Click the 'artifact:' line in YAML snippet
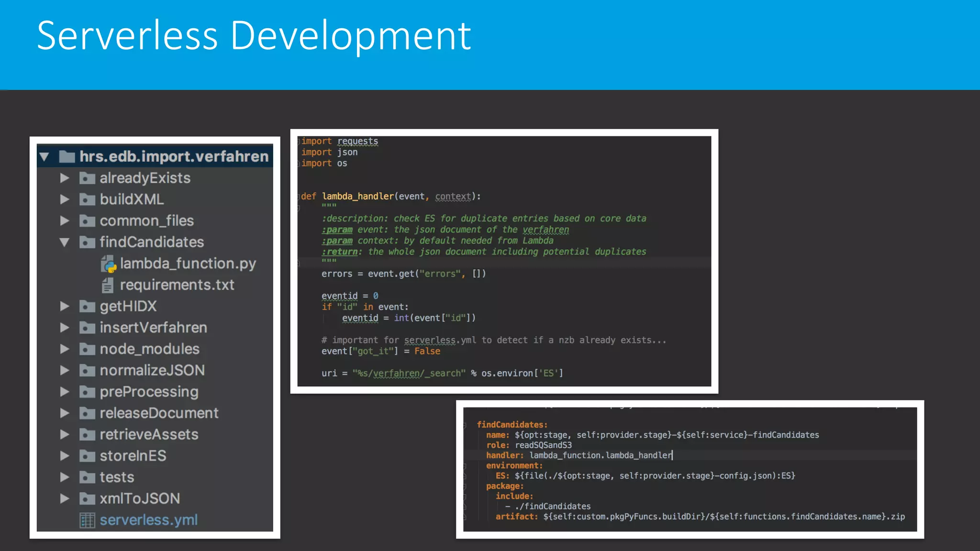The height and width of the screenshot is (551, 980). tap(700, 517)
